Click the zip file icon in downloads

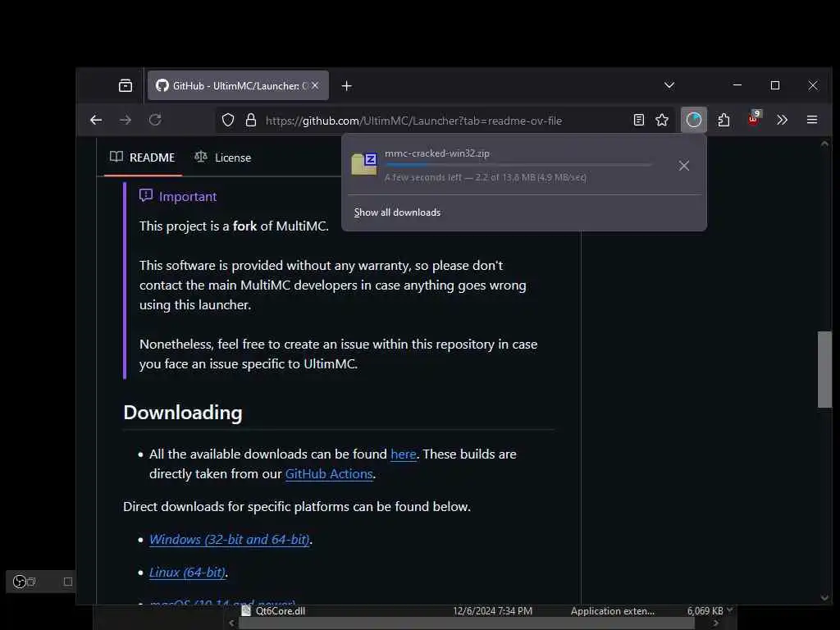(x=364, y=164)
